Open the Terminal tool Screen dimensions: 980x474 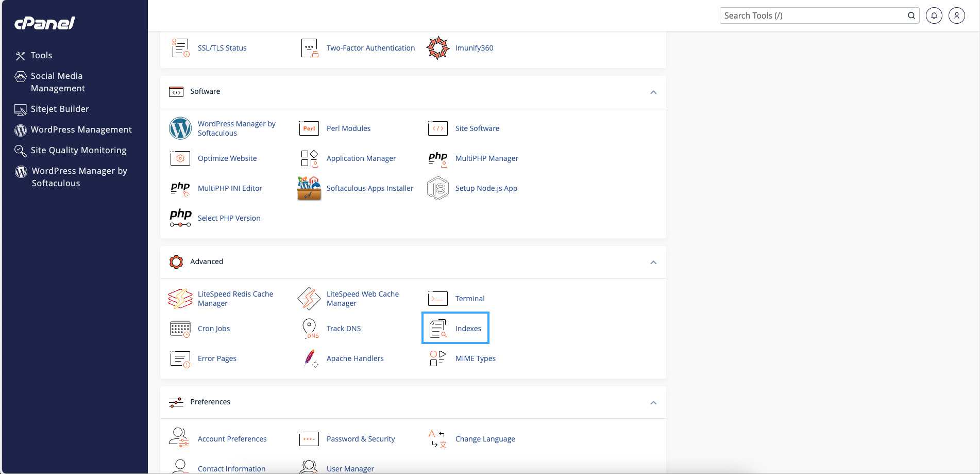pos(469,298)
